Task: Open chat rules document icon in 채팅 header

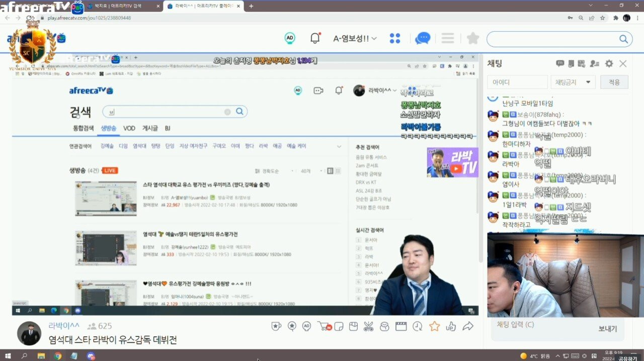Action: tap(571, 63)
